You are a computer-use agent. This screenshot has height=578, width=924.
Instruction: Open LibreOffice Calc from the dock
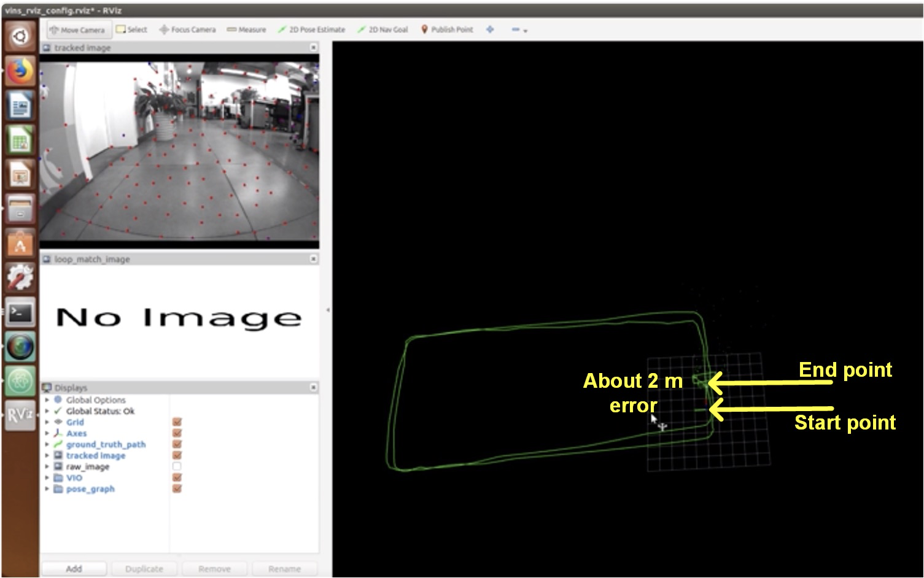(x=20, y=141)
